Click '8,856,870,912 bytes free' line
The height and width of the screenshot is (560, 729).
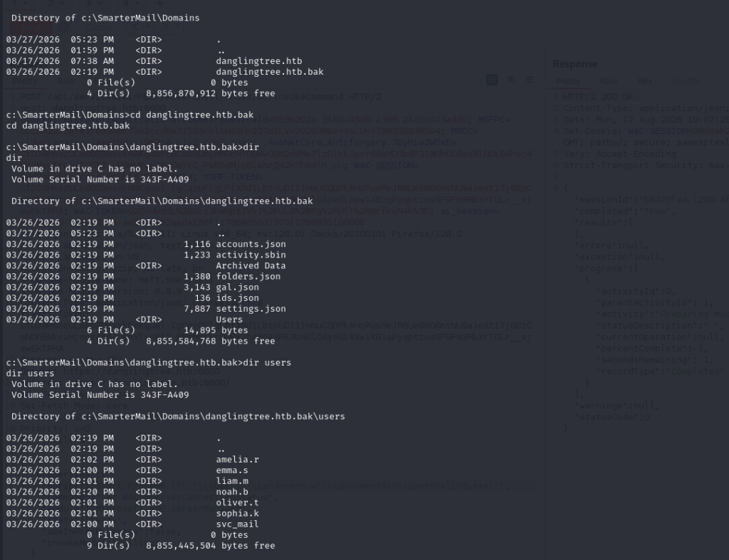click(x=211, y=93)
